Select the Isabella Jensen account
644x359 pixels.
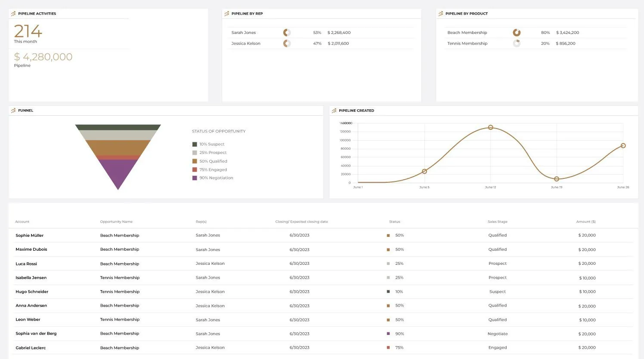[31, 278]
